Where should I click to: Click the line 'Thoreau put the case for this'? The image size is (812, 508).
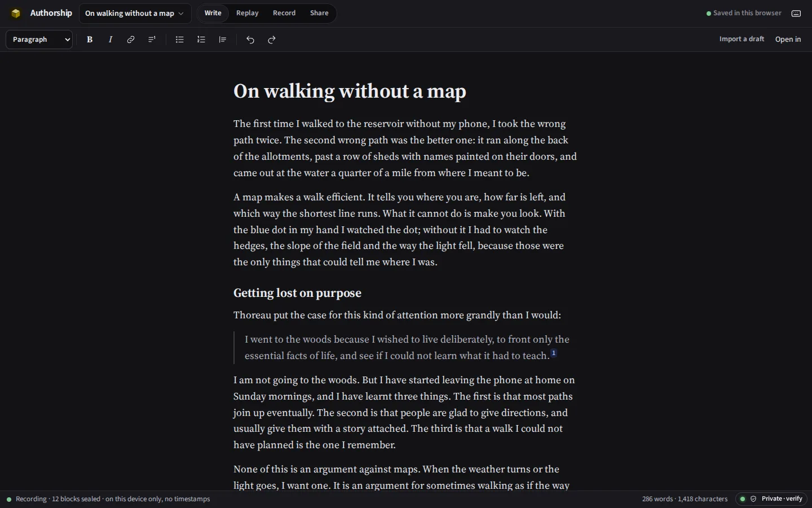397,315
